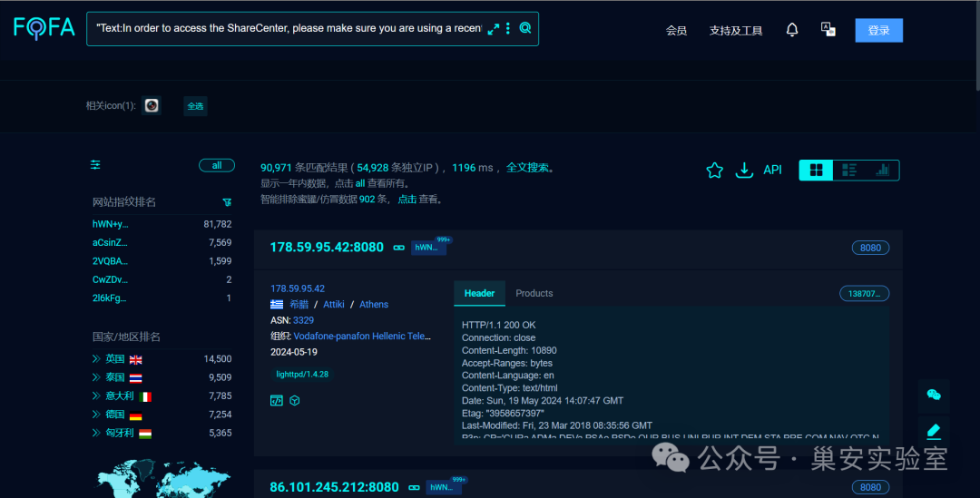
Task: Focus the search query input field
Action: pos(288,28)
